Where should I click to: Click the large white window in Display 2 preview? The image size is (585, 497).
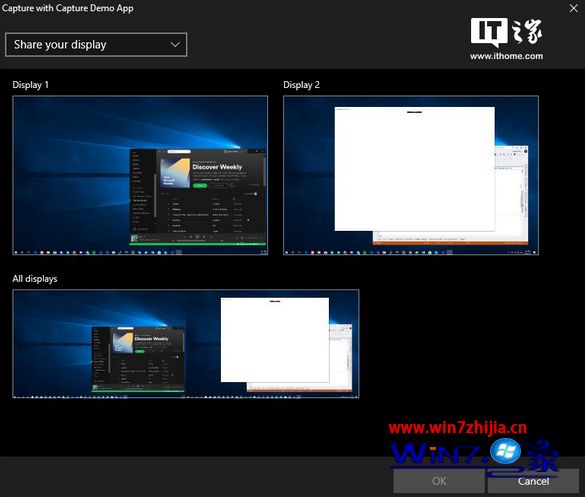414,169
